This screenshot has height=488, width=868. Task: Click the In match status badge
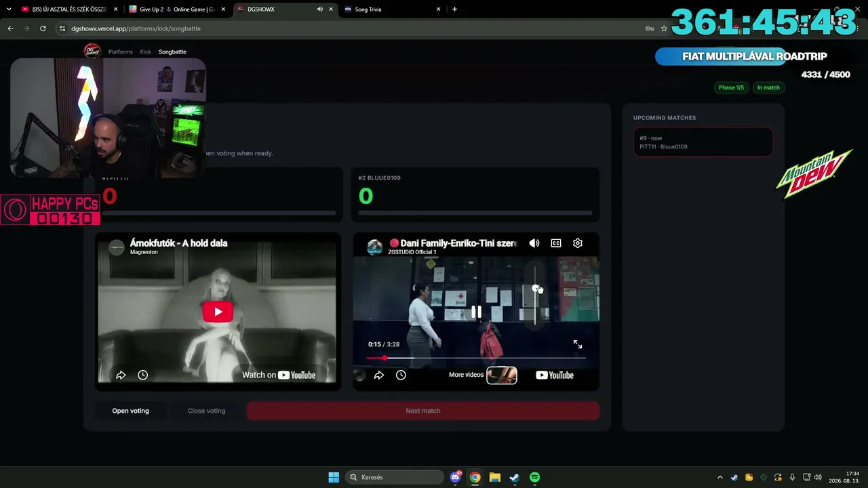[768, 87]
